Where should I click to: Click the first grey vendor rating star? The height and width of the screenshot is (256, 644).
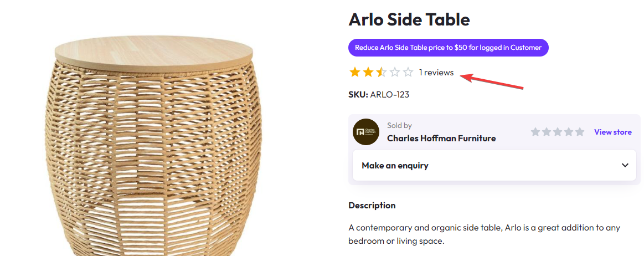click(535, 132)
